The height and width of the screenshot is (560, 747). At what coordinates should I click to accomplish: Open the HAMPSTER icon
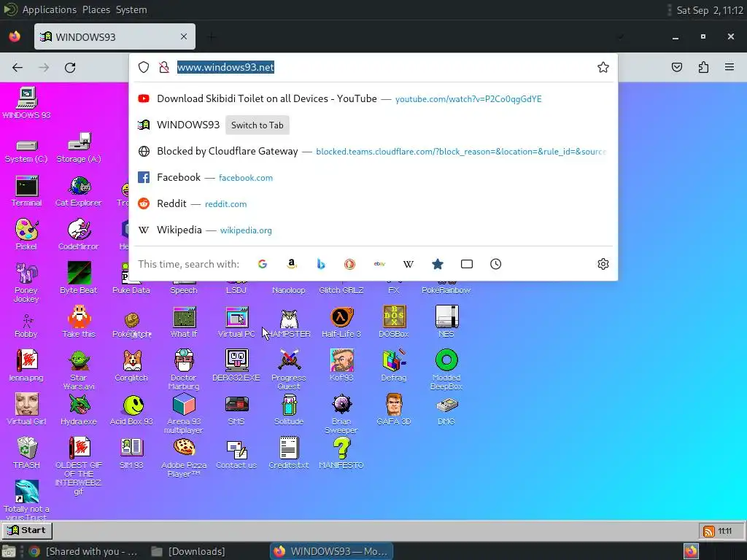(289, 322)
